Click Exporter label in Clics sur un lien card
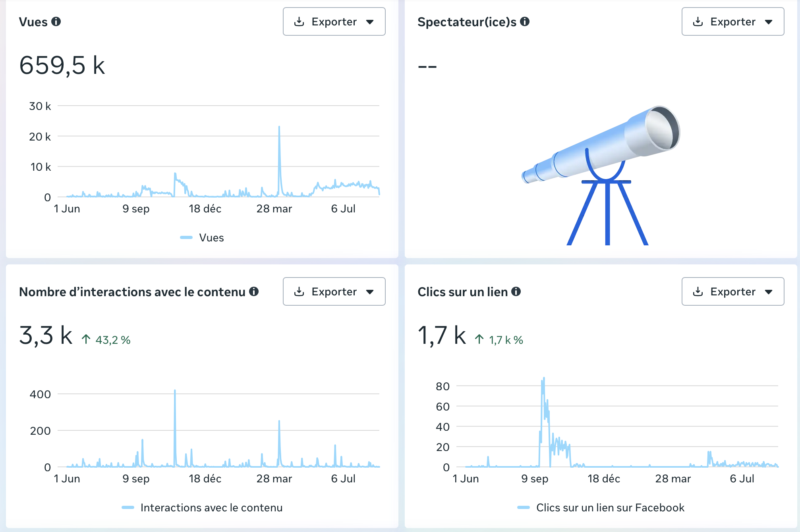 click(733, 291)
